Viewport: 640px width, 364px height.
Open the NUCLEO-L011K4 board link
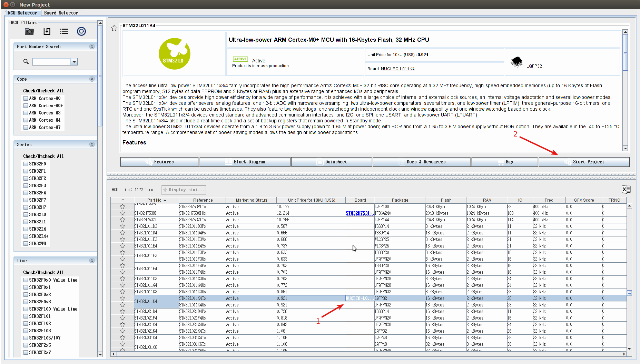coord(398,69)
